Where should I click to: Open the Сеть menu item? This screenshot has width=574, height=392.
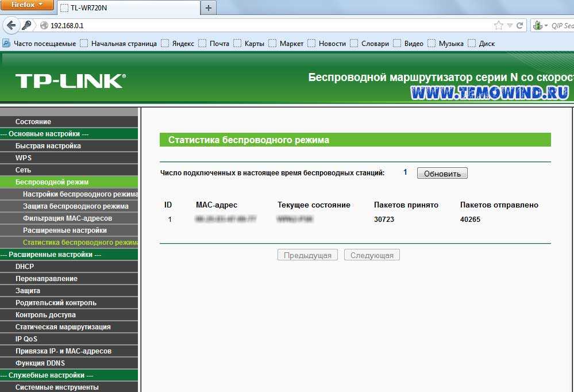[69, 170]
